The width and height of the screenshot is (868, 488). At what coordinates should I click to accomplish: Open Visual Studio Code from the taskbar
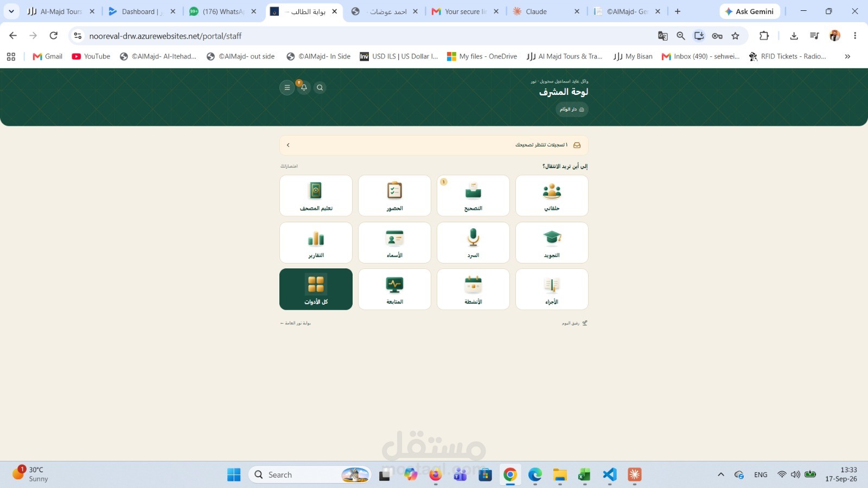(x=610, y=474)
